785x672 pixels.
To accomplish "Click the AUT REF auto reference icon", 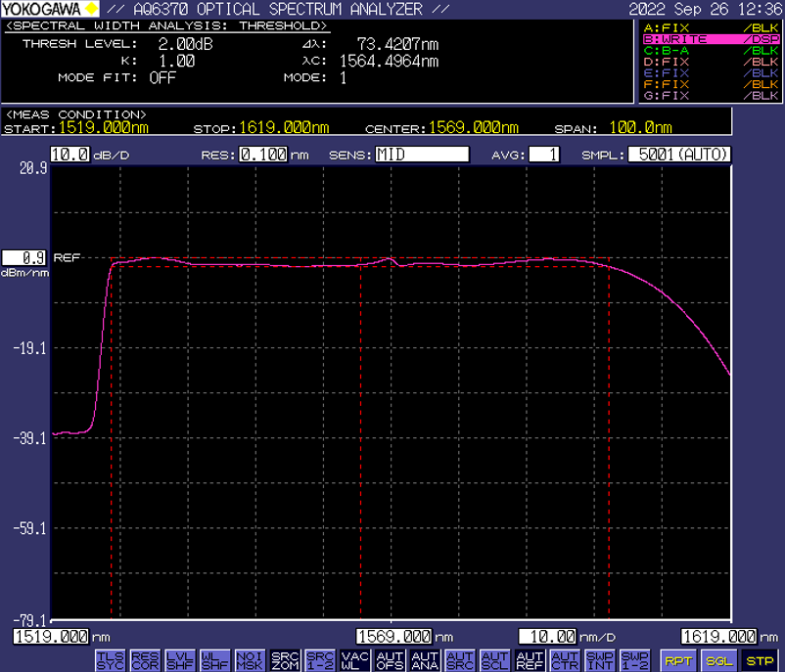I will tap(529, 660).
